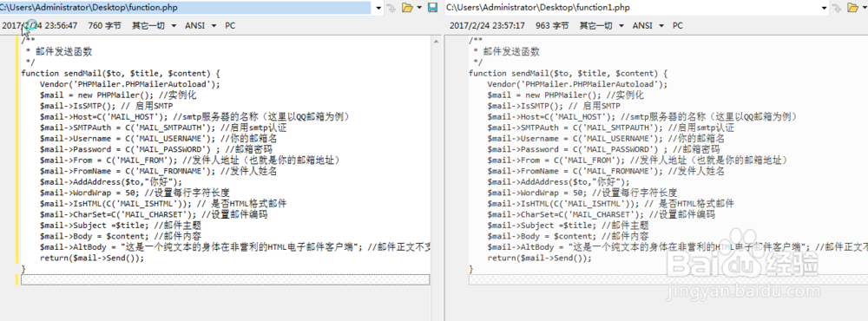
Task: Click the function.php path input field
Action: click(185, 8)
